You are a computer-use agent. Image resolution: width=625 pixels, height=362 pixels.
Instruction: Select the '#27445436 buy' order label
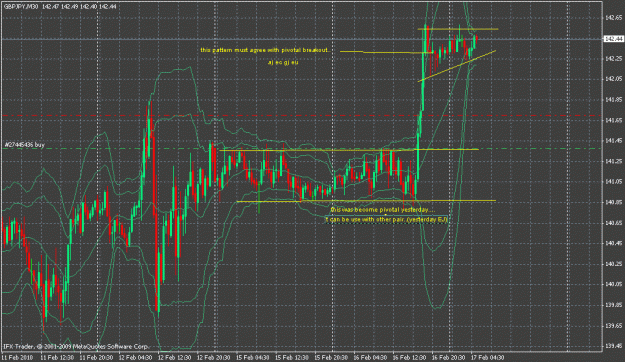pyautogui.click(x=25, y=145)
